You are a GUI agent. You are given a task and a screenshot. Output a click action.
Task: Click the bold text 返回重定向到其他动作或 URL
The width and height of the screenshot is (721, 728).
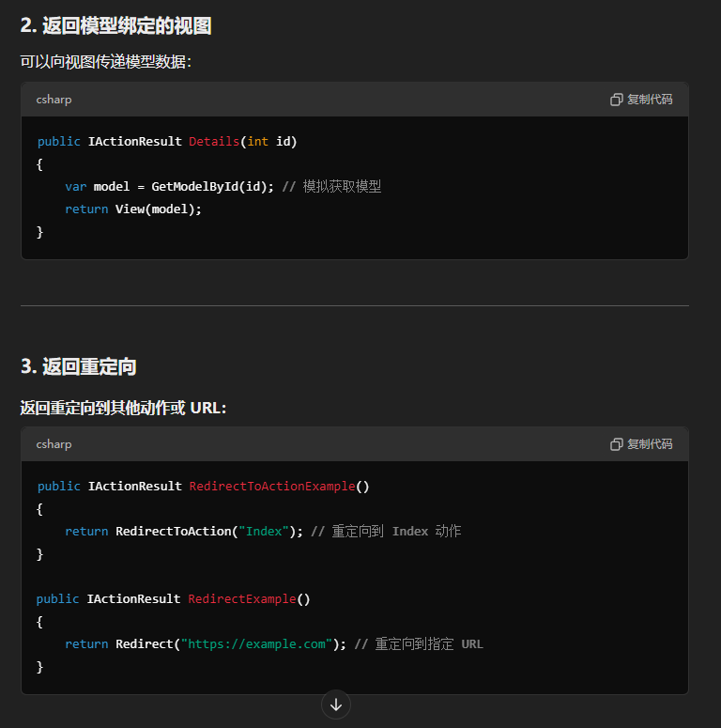click(x=123, y=408)
